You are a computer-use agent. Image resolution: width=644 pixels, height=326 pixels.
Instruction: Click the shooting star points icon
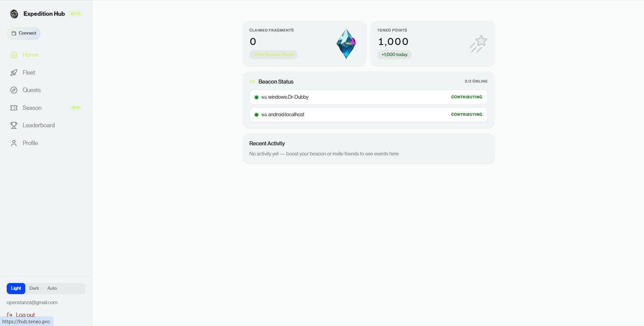click(478, 44)
